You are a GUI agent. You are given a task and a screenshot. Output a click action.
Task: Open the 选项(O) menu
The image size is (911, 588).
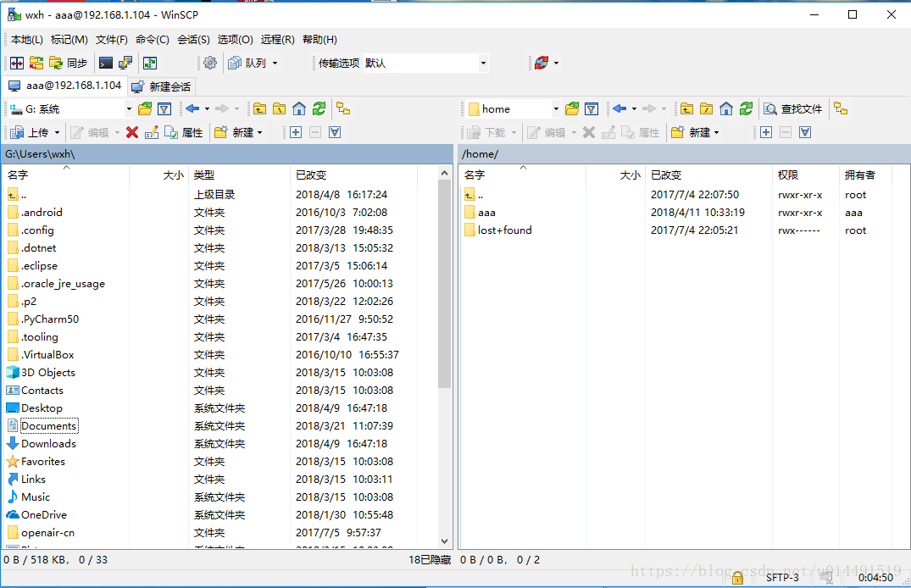pos(236,40)
